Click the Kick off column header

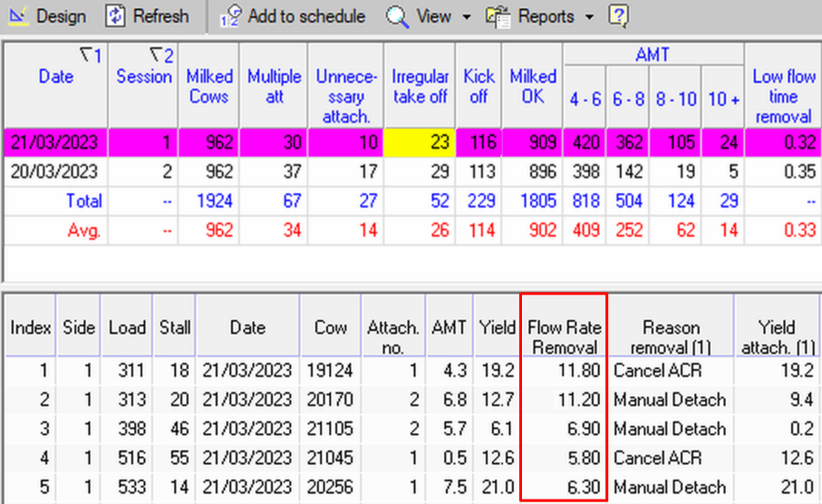(479, 86)
